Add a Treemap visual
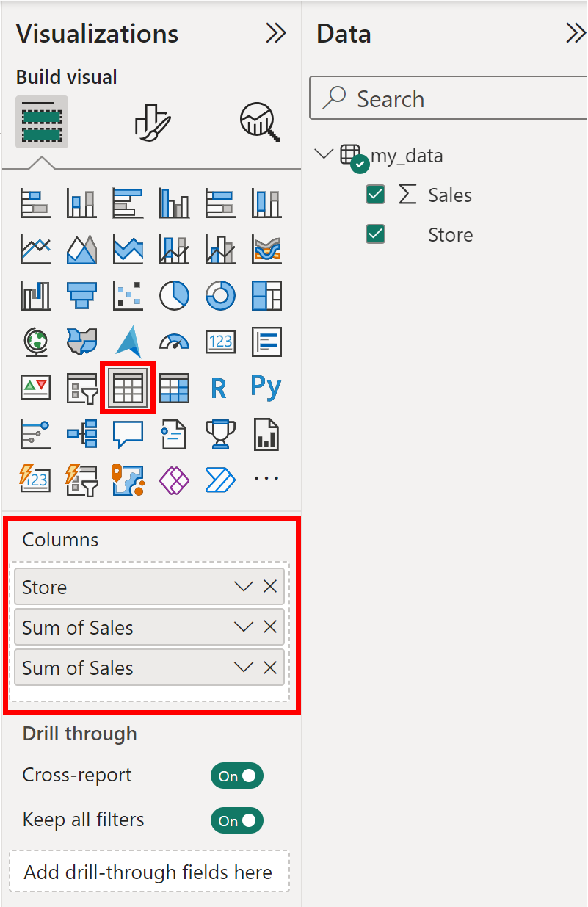Image resolution: width=588 pixels, height=907 pixels. (266, 295)
